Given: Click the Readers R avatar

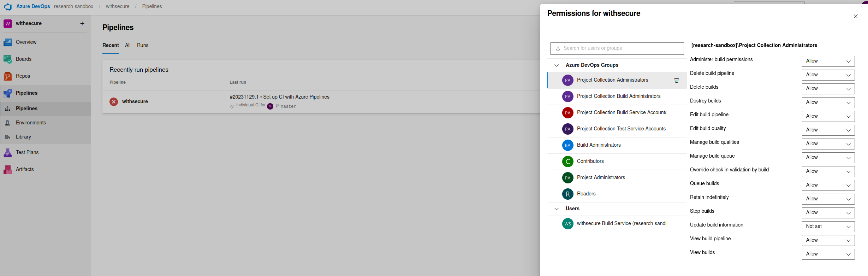Looking at the screenshot, I should pos(568,194).
